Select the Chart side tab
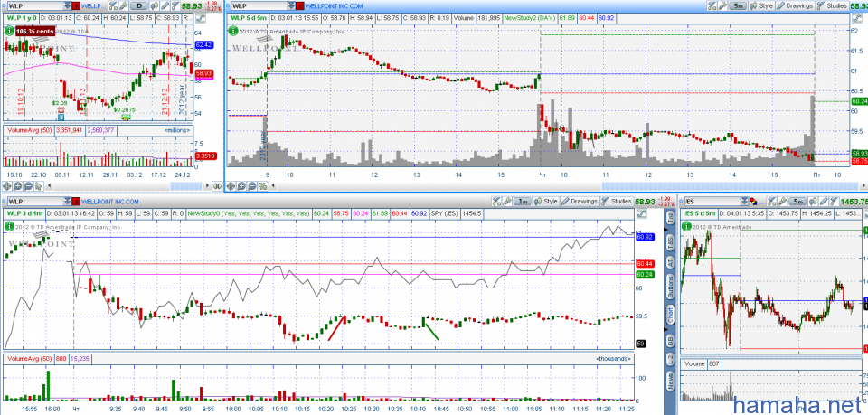Image resolution: width=868 pixels, height=415 pixels. click(x=670, y=316)
